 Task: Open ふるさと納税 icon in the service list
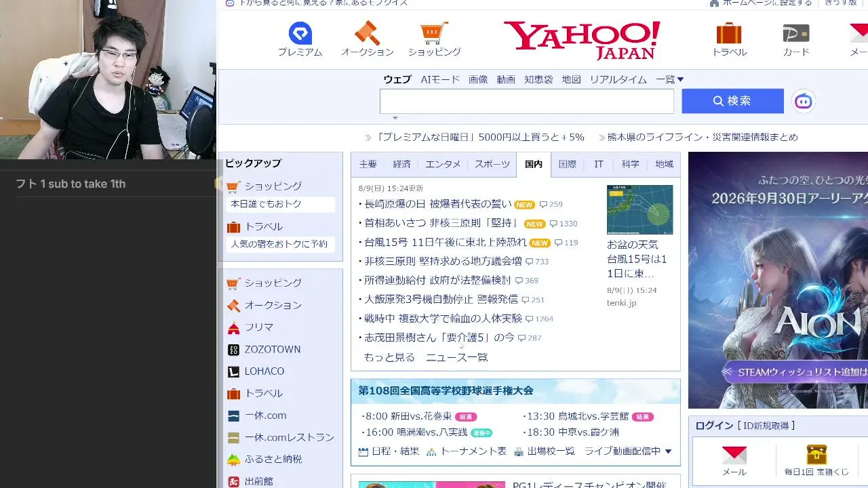tap(234, 460)
